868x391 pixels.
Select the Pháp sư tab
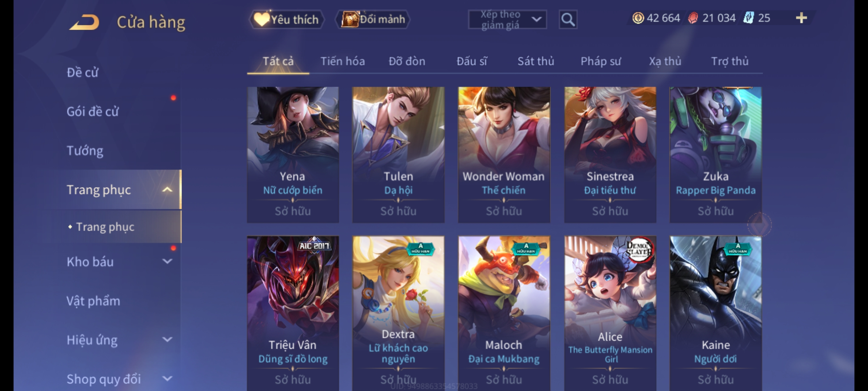pos(600,61)
